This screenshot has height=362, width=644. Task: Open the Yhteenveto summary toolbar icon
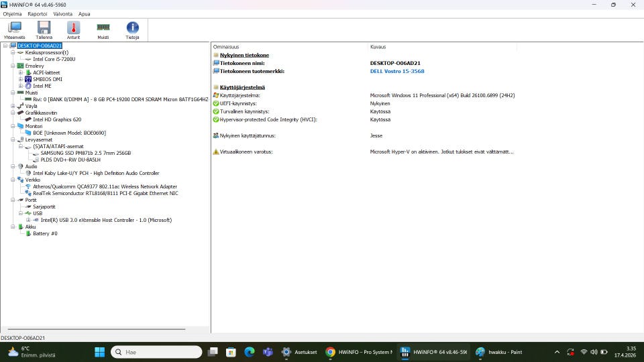tap(14, 30)
